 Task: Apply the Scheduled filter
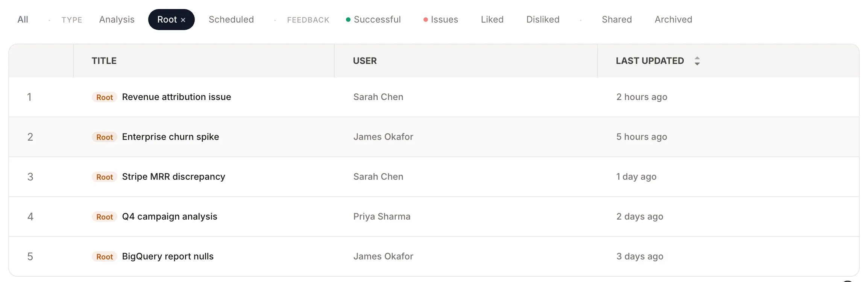tap(231, 19)
